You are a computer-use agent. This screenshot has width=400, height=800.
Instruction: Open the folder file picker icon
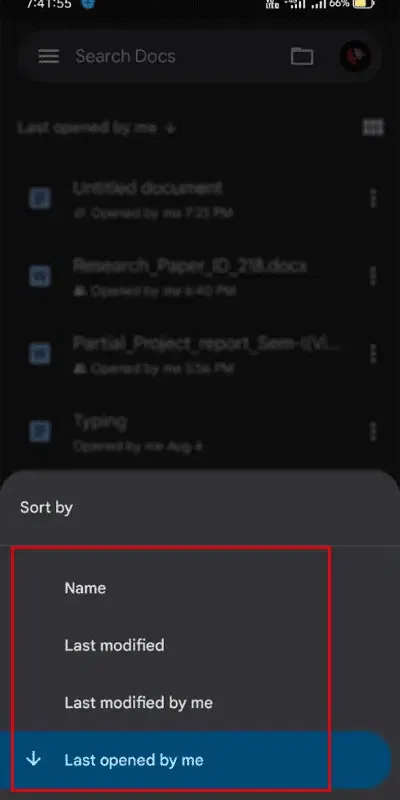pyautogui.click(x=302, y=56)
